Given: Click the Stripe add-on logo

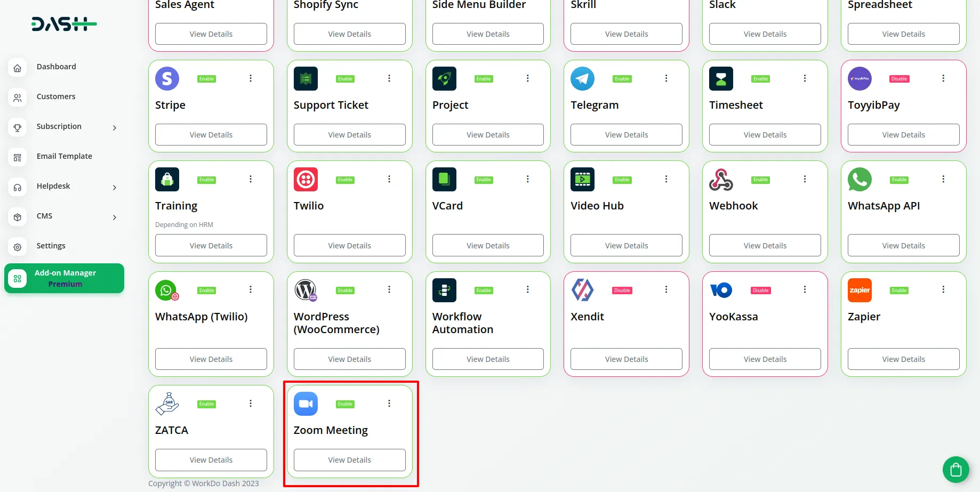Looking at the screenshot, I should coord(167,79).
